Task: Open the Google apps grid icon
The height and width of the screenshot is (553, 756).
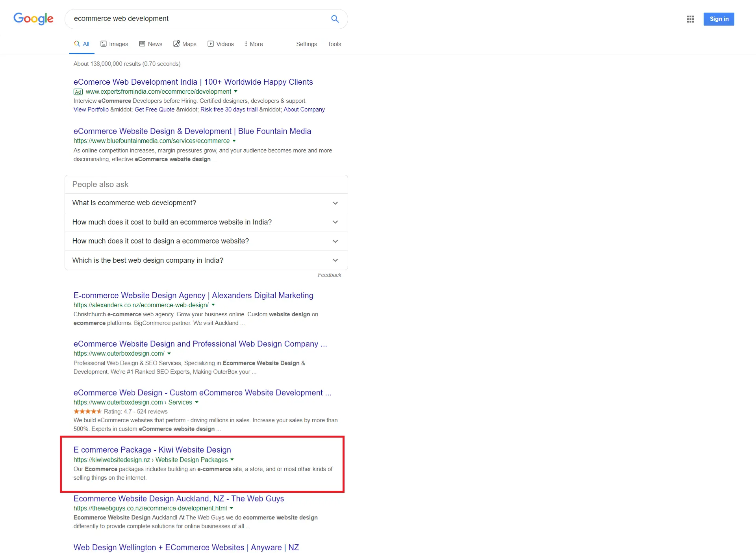Action: [690, 19]
